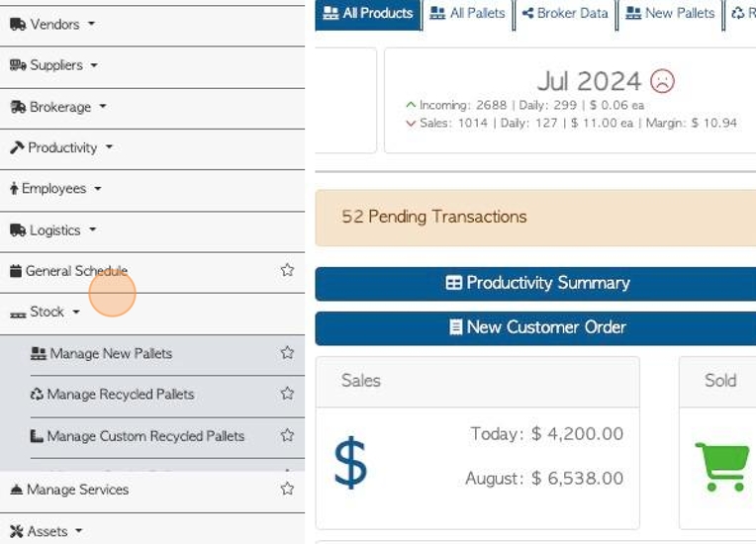The image size is (756, 544).
Task: Click the green shopping cart icon
Action: (x=722, y=467)
